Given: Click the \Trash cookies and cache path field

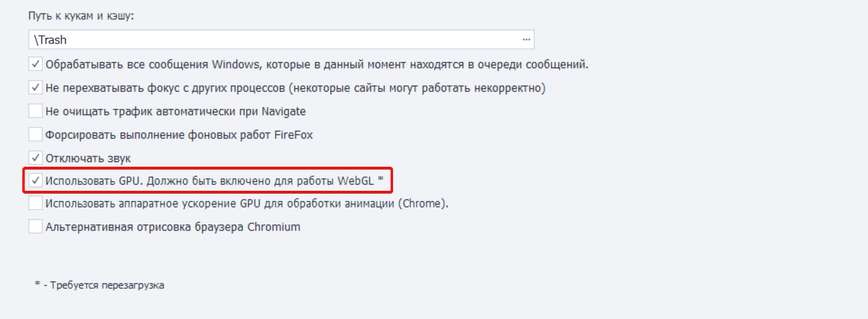Looking at the screenshot, I should pos(271,40).
